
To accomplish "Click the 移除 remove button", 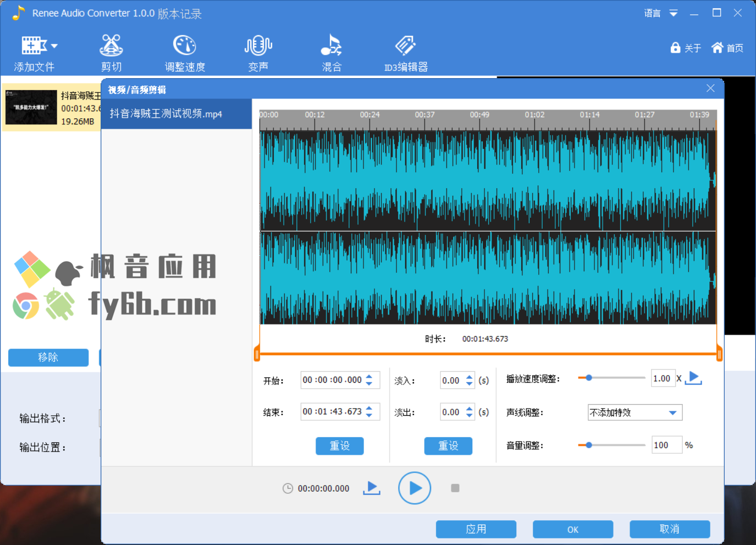I will coord(48,357).
